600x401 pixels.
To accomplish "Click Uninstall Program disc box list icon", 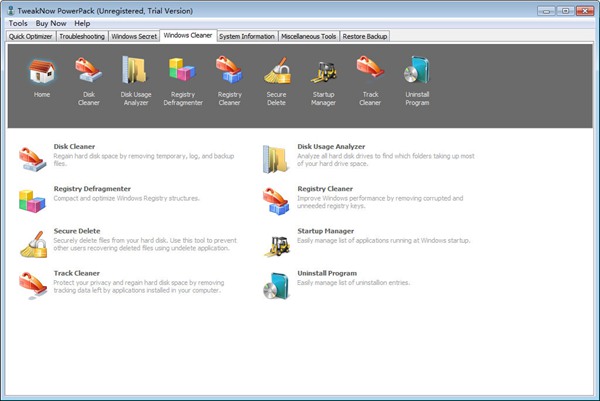I will (x=276, y=286).
